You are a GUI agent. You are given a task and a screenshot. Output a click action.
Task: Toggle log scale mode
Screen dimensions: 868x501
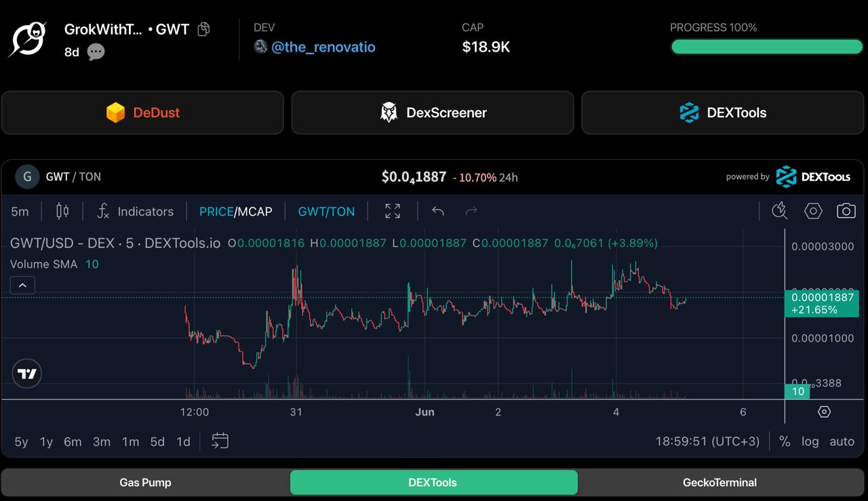[x=810, y=441]
